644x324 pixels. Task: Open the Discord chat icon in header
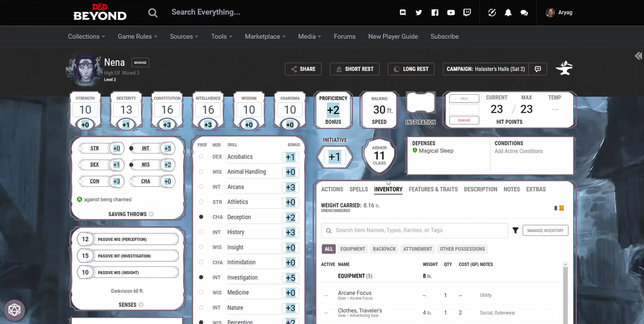[403, 13]
